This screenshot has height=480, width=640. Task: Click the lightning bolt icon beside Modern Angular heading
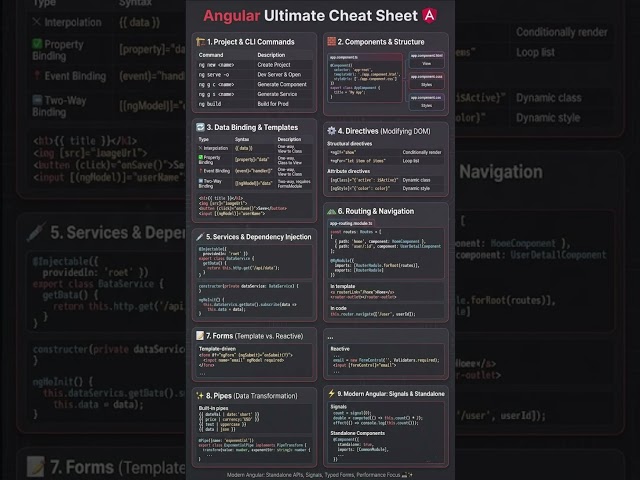(331, 393)
